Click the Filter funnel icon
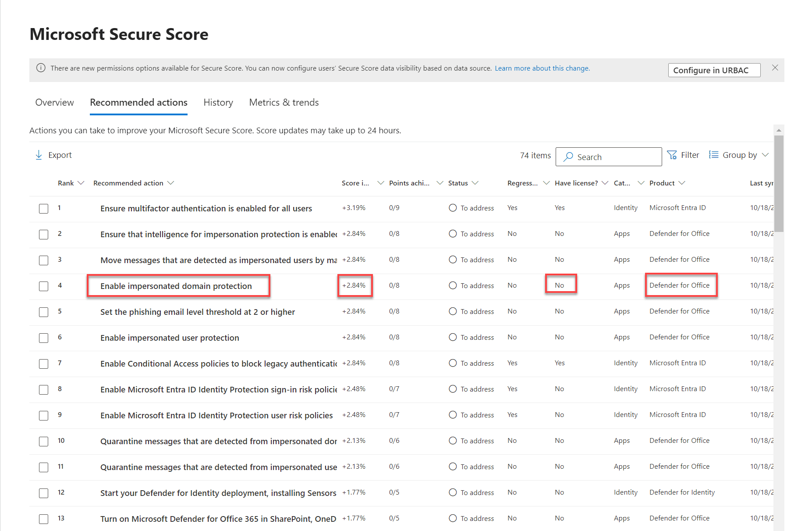The image size is (812, 531). (672, 155)
